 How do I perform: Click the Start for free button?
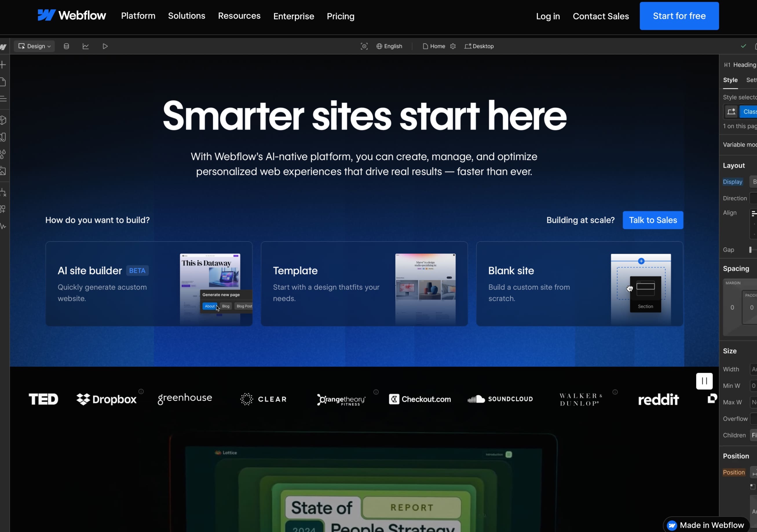pos(679,15)
